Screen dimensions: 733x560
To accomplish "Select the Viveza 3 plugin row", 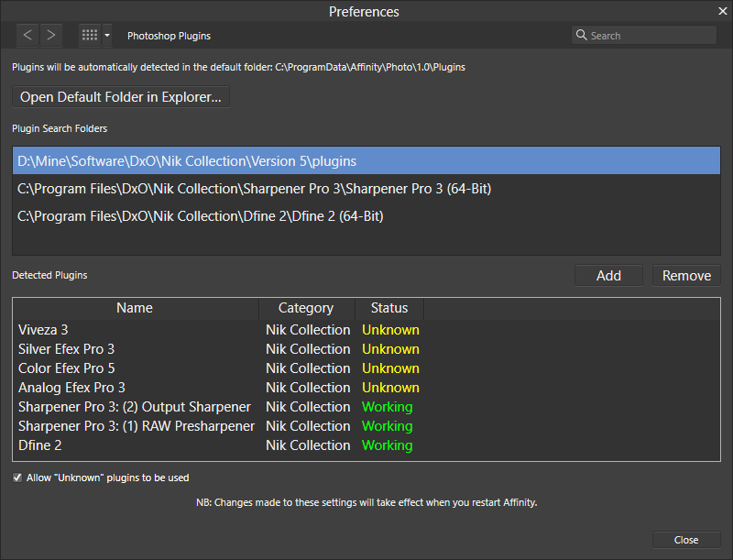I will tap(366, 330).
